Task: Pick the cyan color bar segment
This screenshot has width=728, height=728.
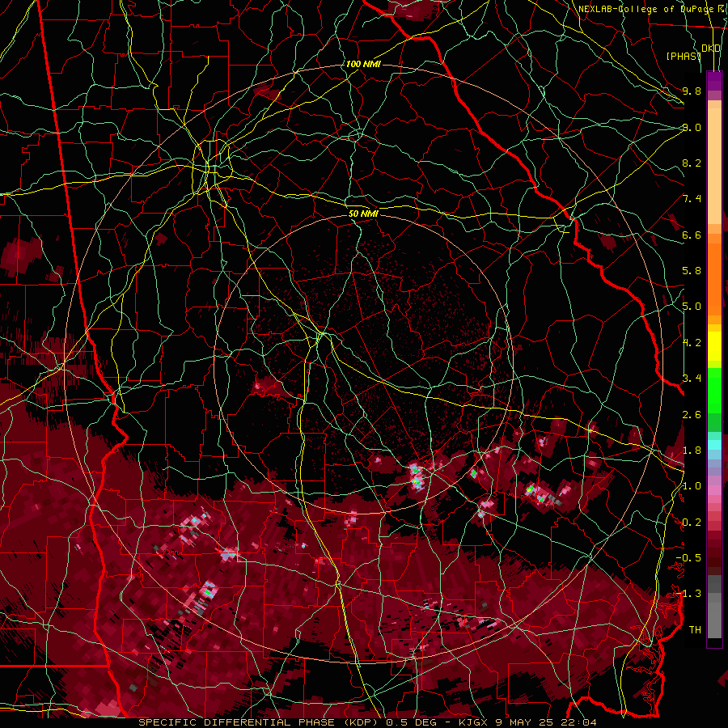Action: point(714,444)
